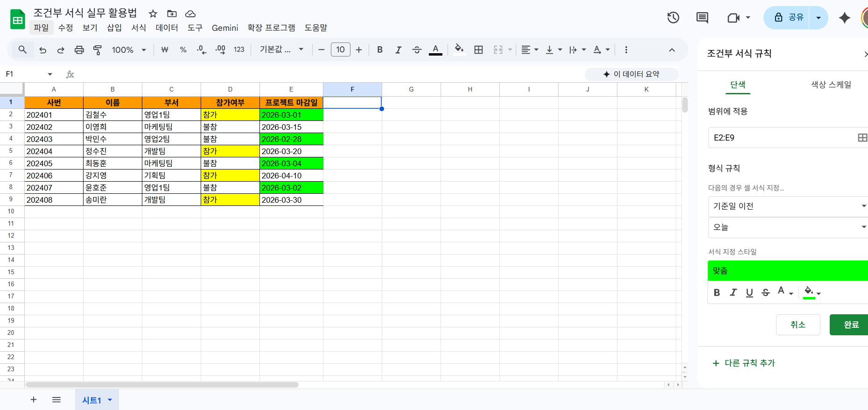
Task: Select the paint format roller tool
Action: pos(98,50)
